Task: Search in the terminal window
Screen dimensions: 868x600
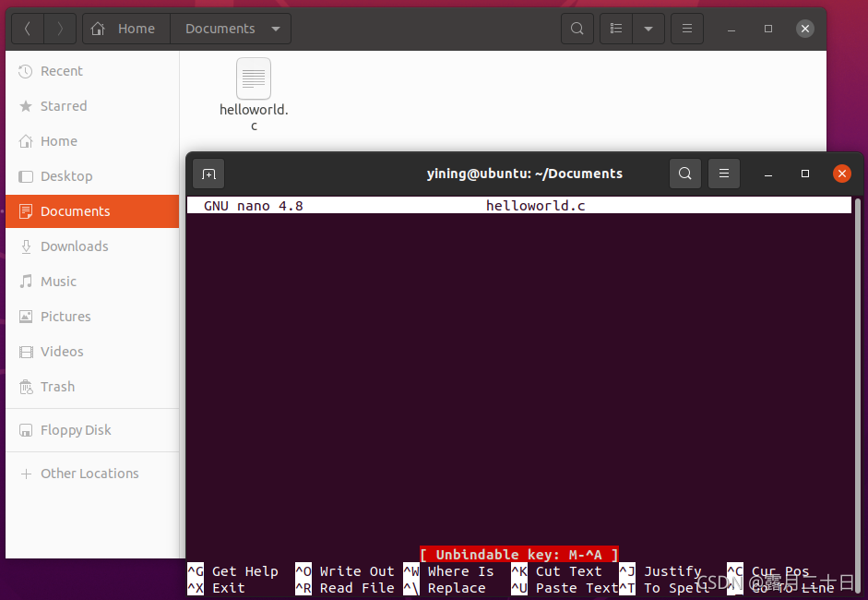Action: coord(684,174)
